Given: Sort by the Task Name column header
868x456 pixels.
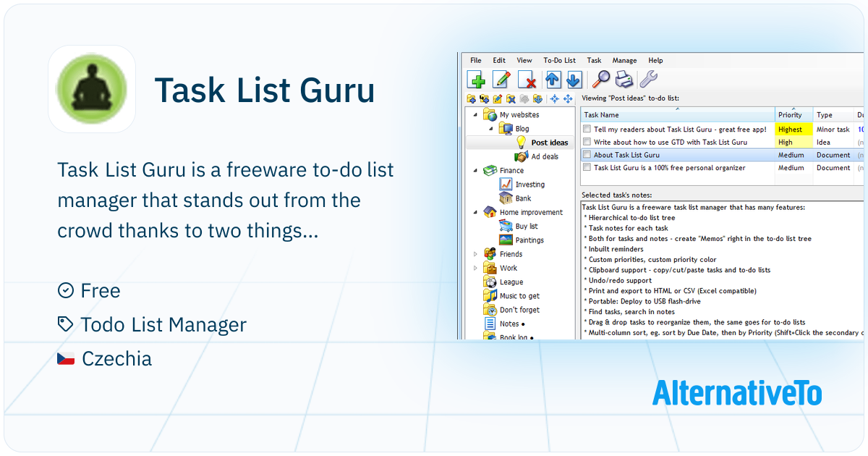Looking at the screenshot, I should tap(678, 114).
